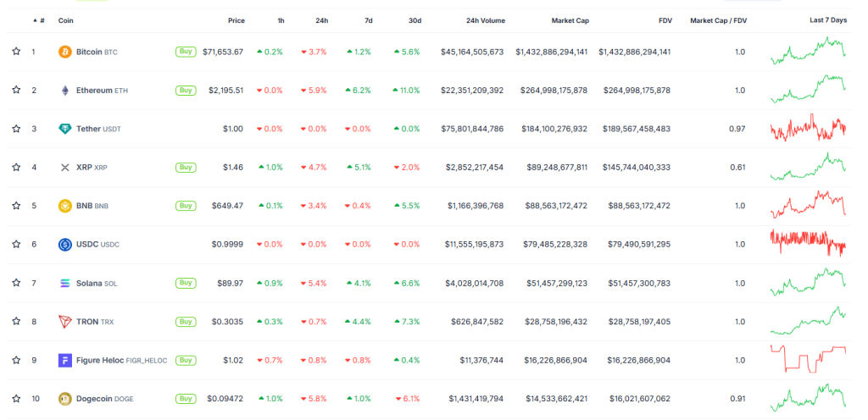This screenshot has width=868, height=420.
Task: Click the Dogecoin logo icon
Action: point(64,399)
